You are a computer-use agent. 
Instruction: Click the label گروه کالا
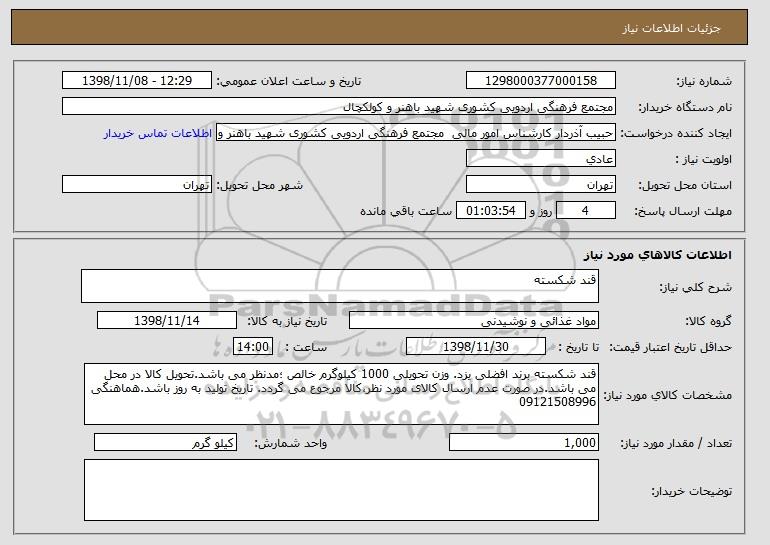pos(709,322)
